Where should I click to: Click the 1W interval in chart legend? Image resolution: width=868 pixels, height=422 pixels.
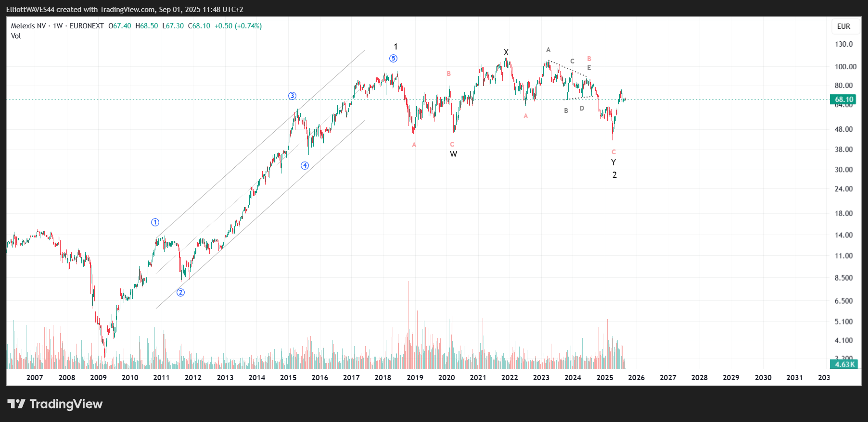58,26
